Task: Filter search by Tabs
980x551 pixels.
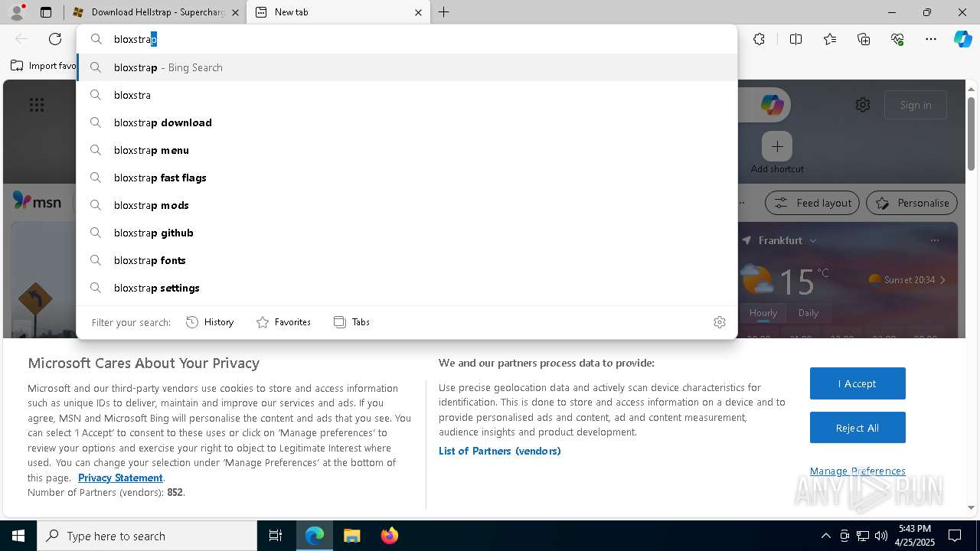Action: click(351, 322)
